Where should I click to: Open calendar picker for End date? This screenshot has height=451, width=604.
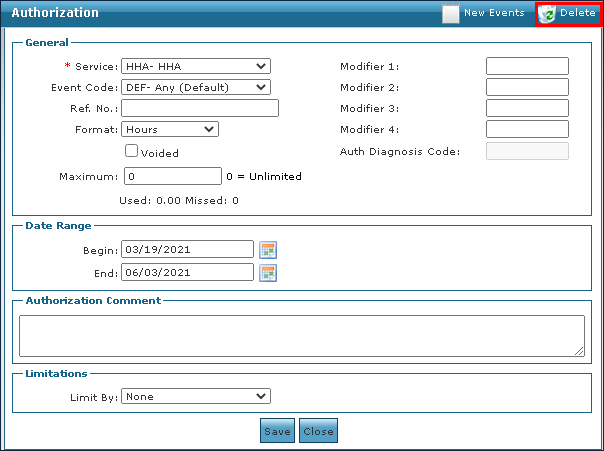267,272
